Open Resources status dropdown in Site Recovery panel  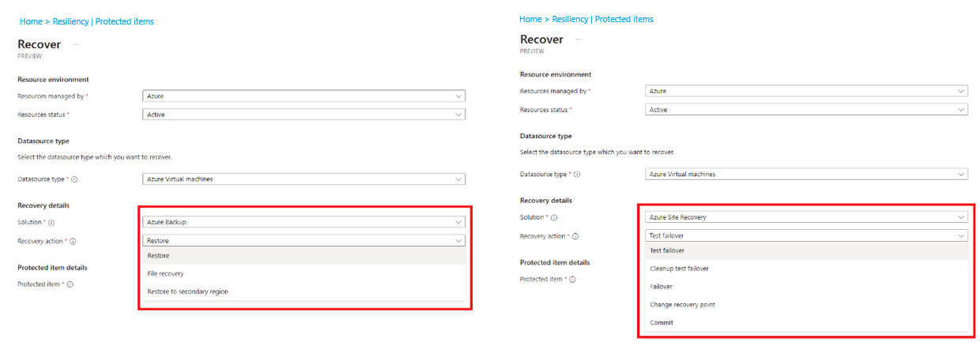[806, 110]
